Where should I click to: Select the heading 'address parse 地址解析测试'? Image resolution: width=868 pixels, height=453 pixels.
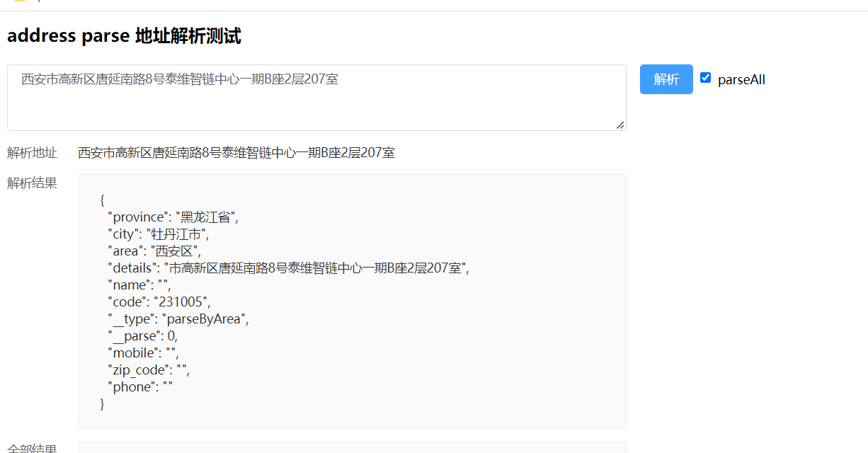tap(124, 36)
